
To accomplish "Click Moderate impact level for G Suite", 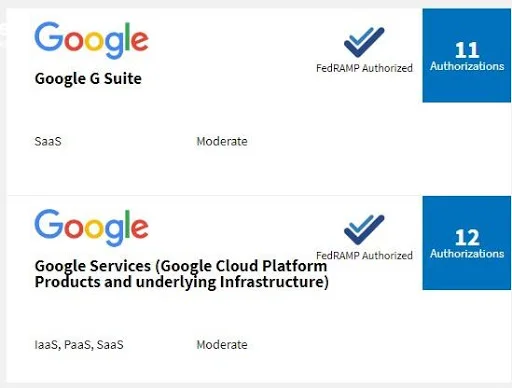I will 222,141.
